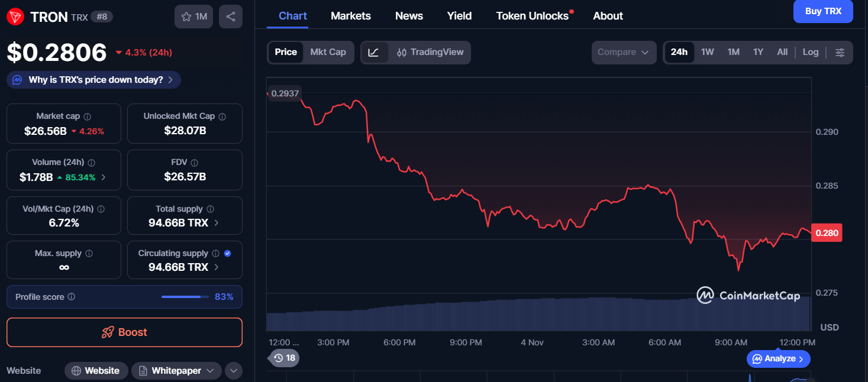The height and width of the screenshot is (382, 868).
Task: Click the Profile score progress bar
Action: (x=185, y=297)
